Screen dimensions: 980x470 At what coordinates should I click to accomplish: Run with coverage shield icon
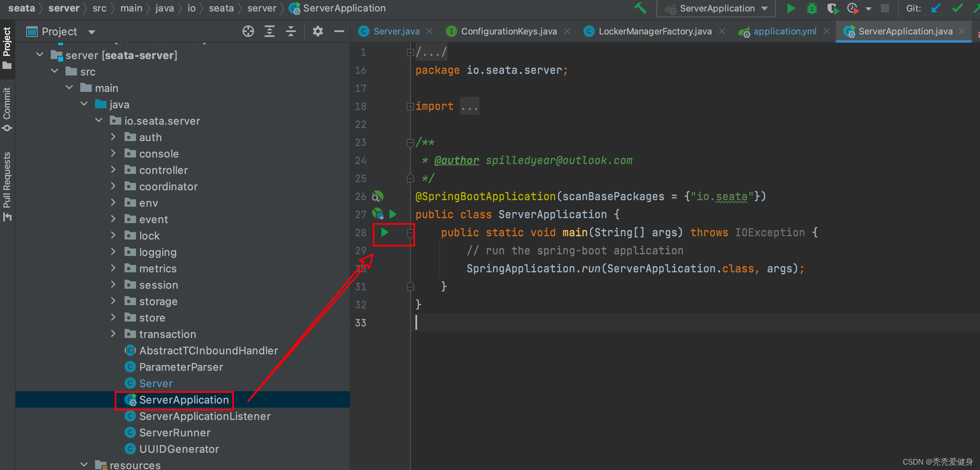tap(833, 8)
